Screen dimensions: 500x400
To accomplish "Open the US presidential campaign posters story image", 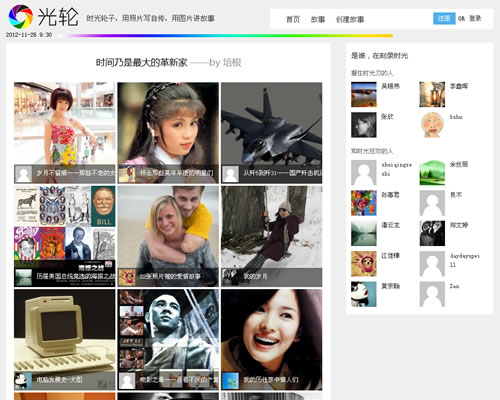I will [x=65, y=227].
